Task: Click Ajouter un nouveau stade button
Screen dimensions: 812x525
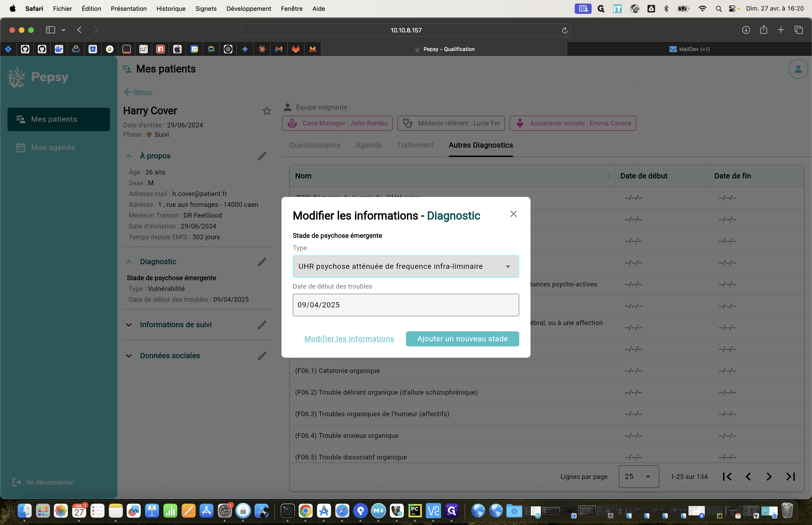Action: [x=462, y=338]
